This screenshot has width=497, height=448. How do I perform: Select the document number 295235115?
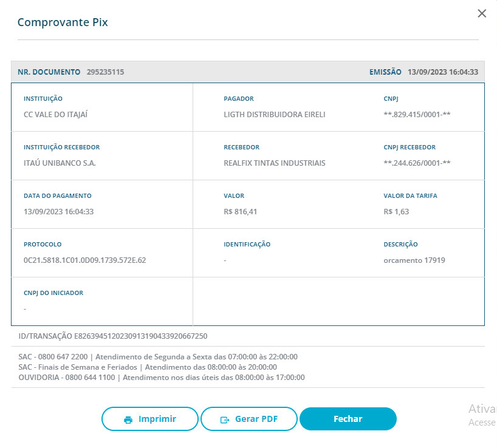(105, 72)
